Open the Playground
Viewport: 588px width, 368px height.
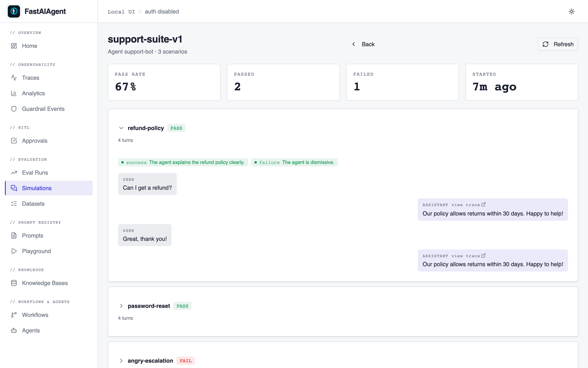pyautogui.click(x=49, y=251)
